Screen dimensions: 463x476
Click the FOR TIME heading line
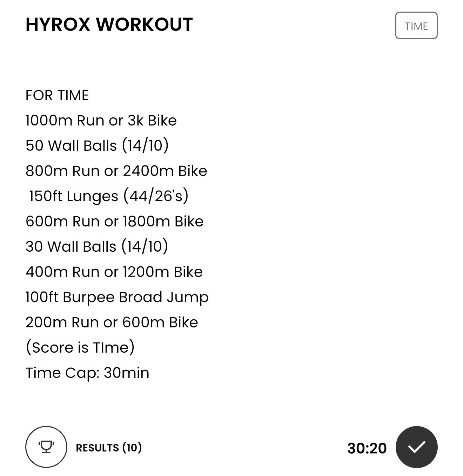pos(57,95)
